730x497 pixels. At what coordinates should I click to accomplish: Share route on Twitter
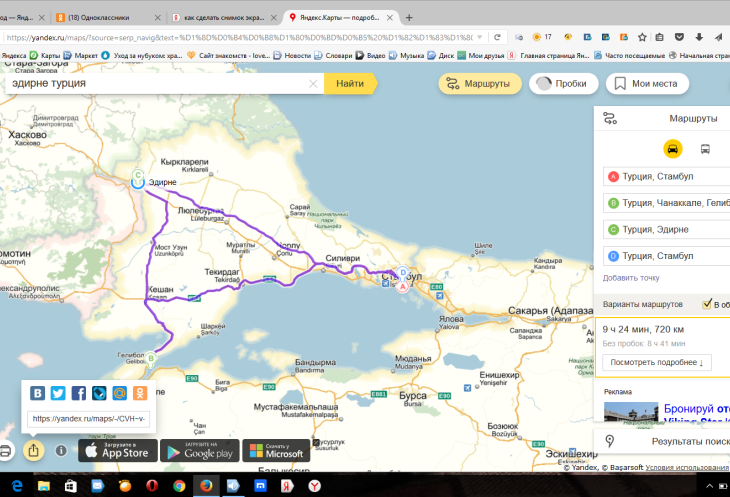coord(58,393)
